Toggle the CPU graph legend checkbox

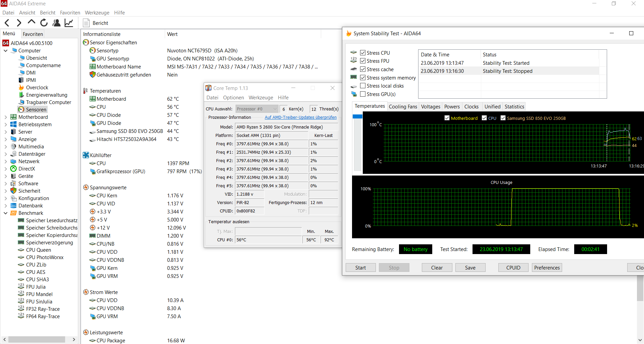(484, 118)
